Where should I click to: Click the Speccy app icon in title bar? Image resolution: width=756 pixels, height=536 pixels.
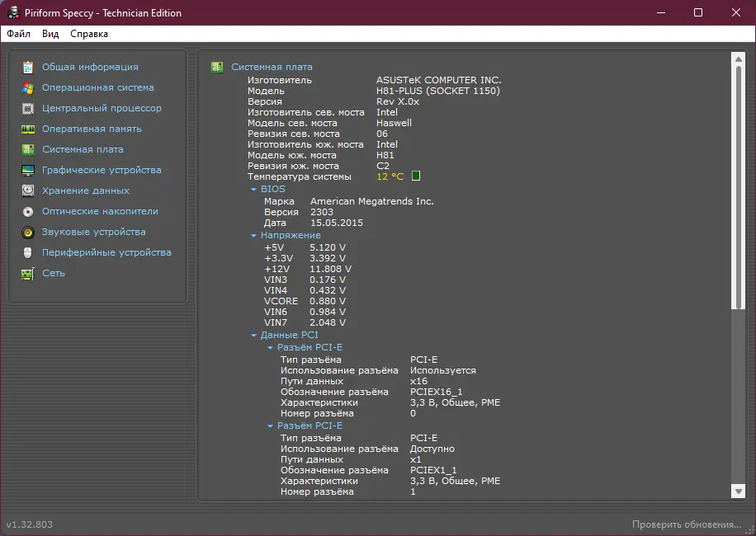(13, 12)
